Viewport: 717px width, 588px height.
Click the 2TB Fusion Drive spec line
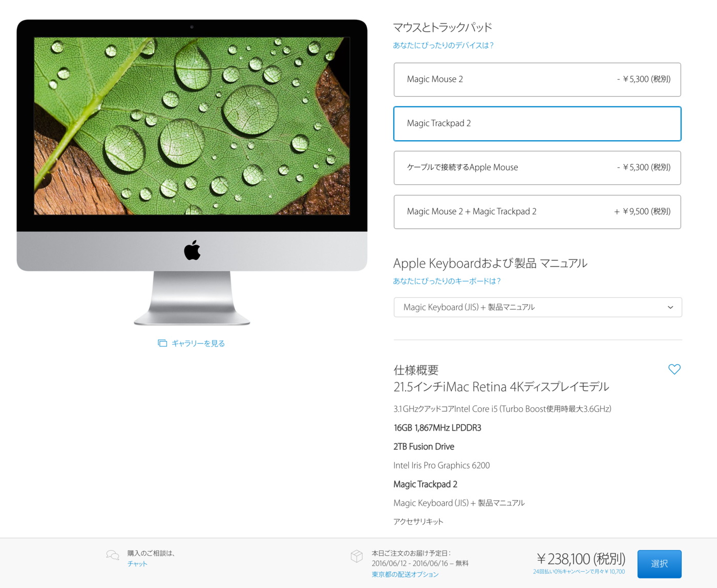(424, 447)
